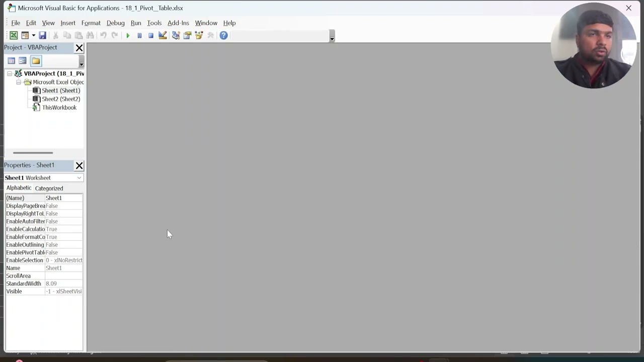Click EnableSelection value xlNoRestrictions
This screenshot has width=644, height=362.
coord(64,260)
